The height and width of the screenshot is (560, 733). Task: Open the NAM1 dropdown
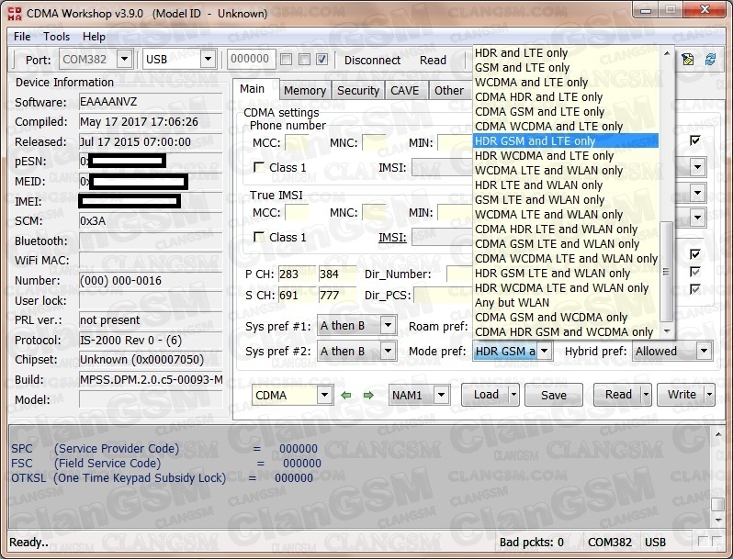click(441, 395)
